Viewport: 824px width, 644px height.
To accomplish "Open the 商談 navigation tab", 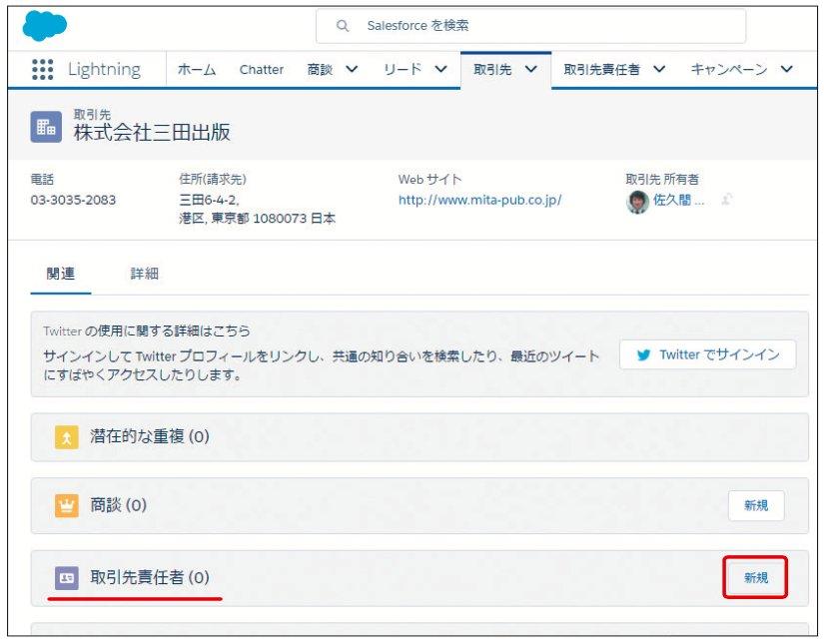I will [320, 69].
